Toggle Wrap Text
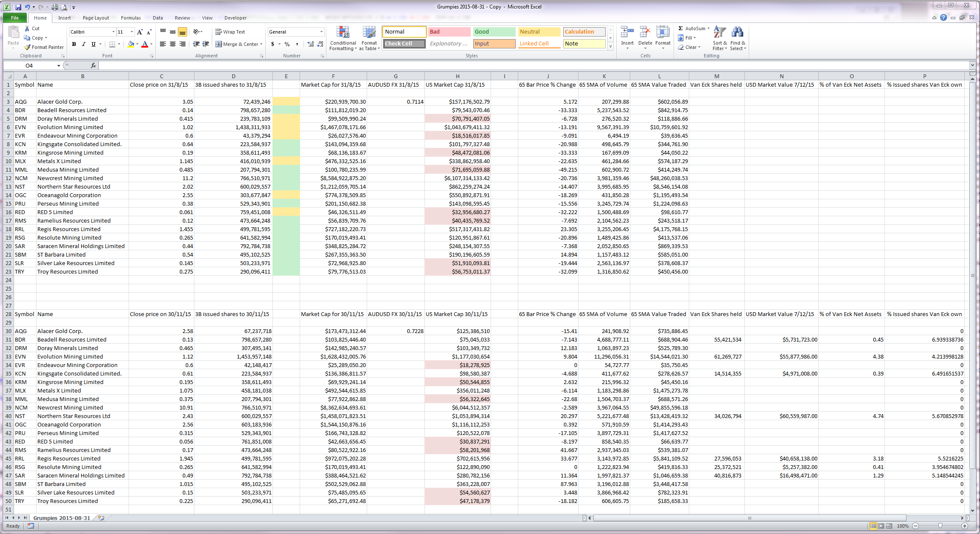 tap(230, 32)
